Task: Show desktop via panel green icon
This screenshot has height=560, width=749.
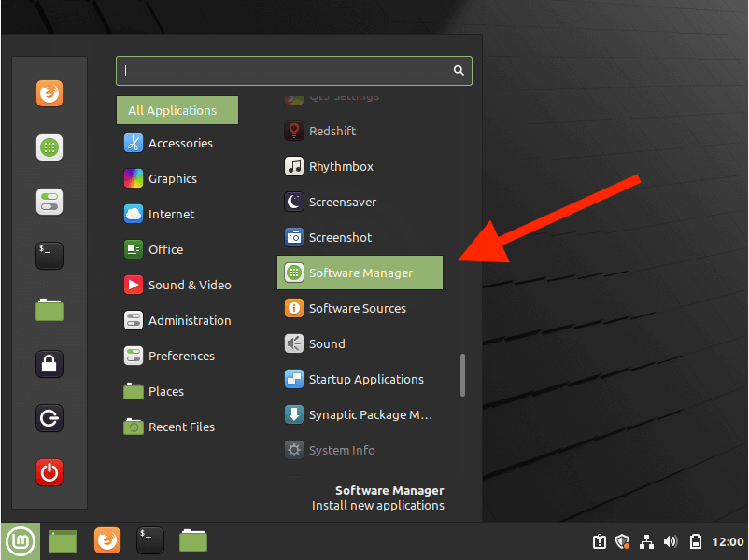Action: (63, 541)
